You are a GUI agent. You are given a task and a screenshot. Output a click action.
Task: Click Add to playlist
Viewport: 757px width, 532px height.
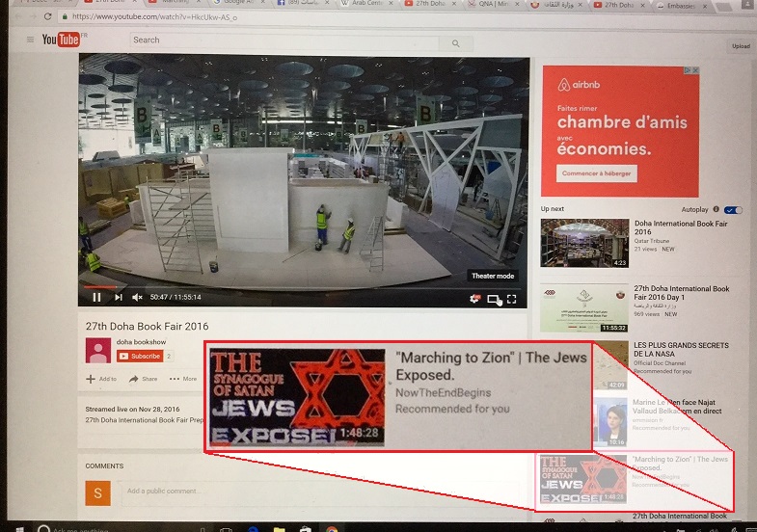(101, 379)
